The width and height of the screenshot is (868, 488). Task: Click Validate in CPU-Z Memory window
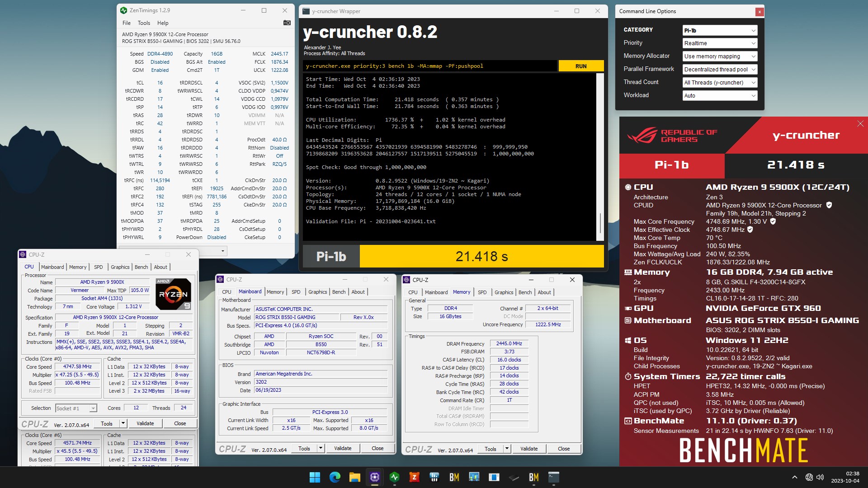click(x=529, y=449)
